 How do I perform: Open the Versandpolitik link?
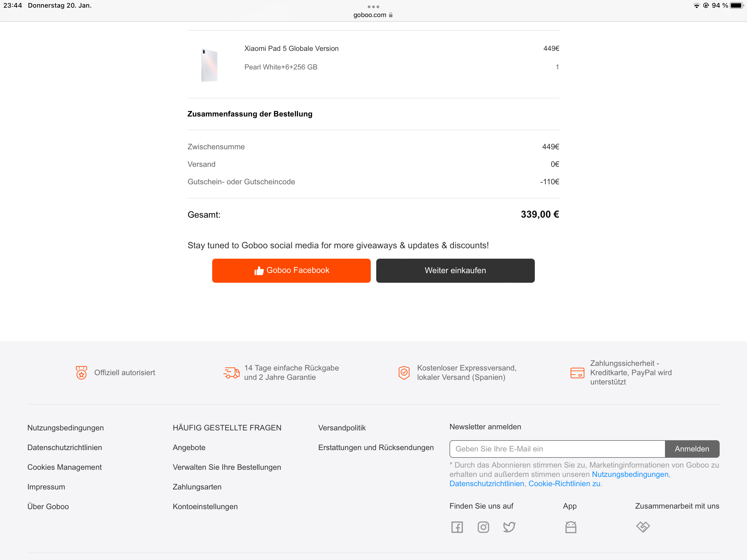342,428
